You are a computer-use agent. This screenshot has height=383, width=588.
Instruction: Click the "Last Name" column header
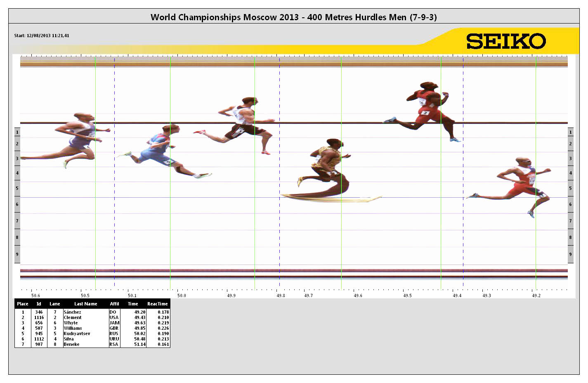pyautogui.click(x=86, y=304)
